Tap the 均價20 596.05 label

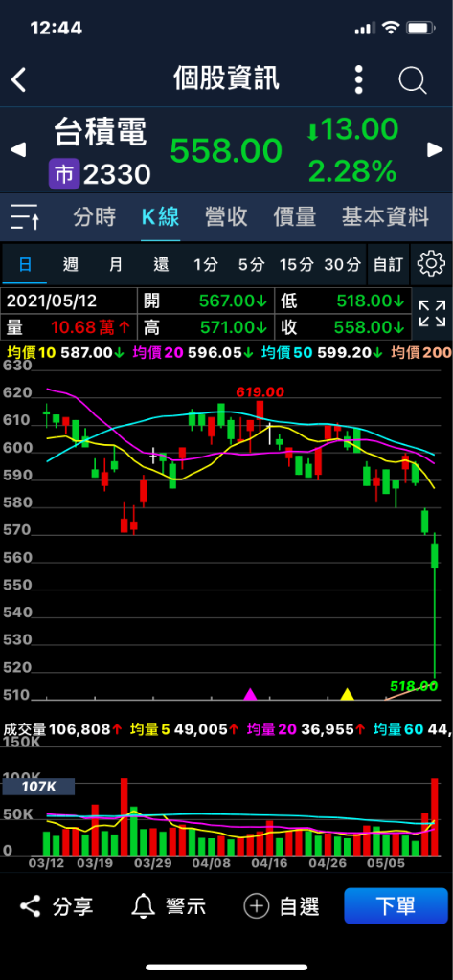coord(193,352)
